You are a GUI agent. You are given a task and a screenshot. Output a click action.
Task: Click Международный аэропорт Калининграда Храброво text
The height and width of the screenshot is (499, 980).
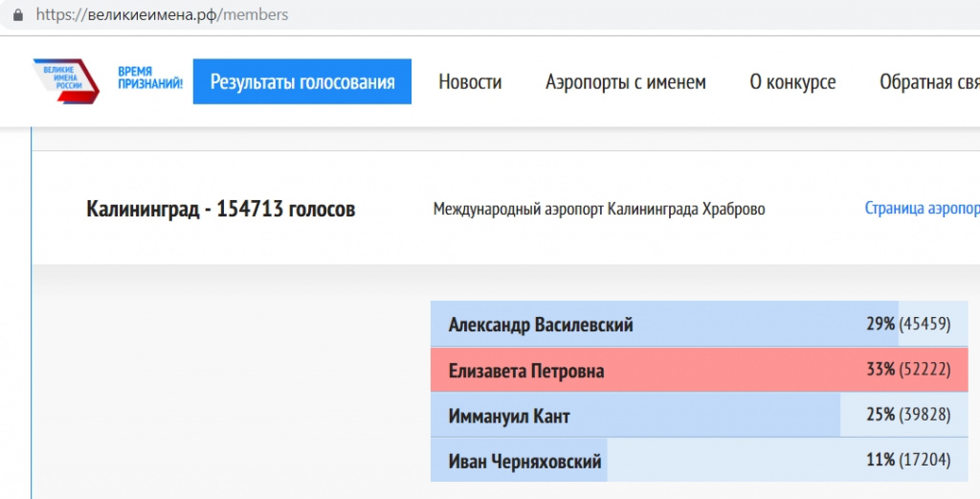(599, 209)
